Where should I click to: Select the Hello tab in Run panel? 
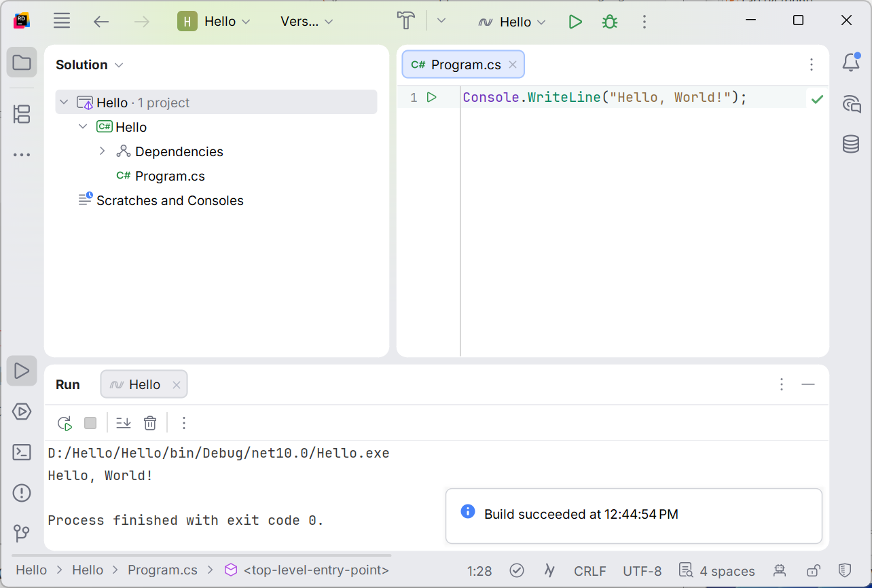coord(144,384)
